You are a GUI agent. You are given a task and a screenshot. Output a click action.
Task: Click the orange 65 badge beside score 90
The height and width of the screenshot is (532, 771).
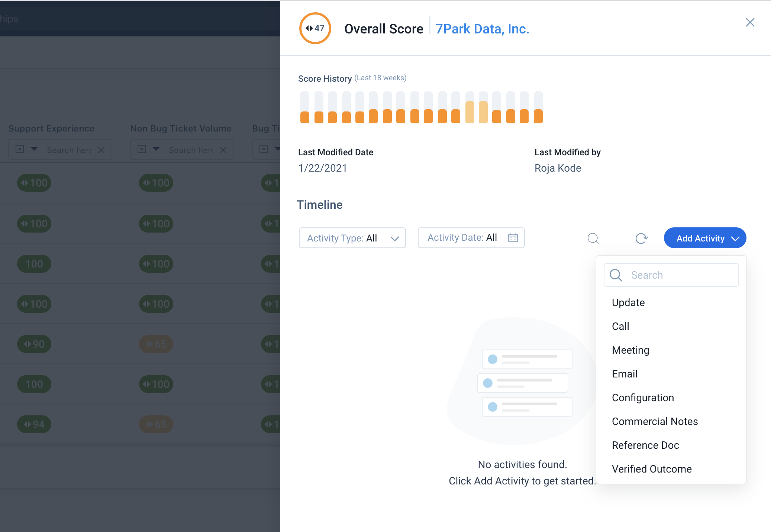[x=156, y=344]
